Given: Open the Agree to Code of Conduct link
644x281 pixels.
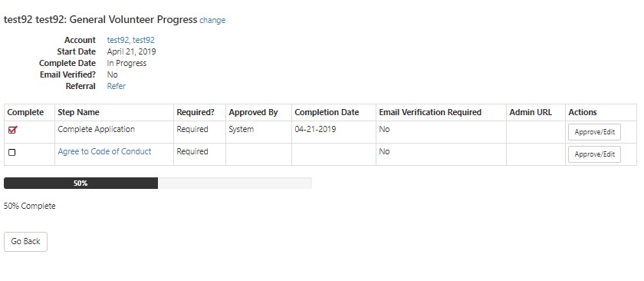Looking at the screenshot, I should click(x=104, y=151).
